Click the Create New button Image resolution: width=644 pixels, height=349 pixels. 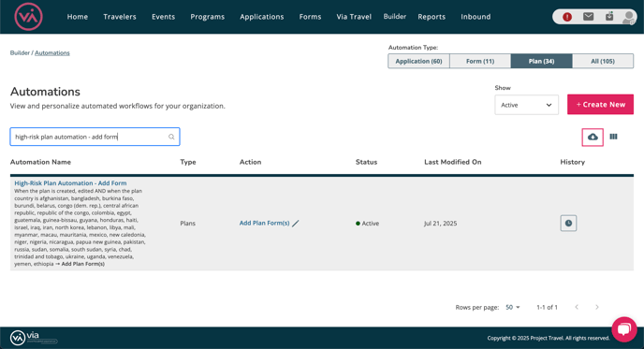(x=600, y=104)
